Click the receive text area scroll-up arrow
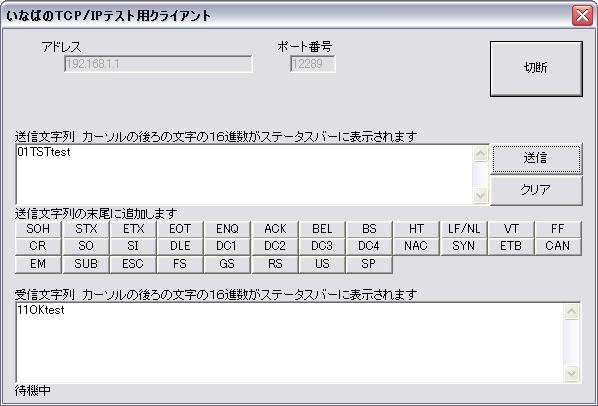598x406 pixels. coord(572,311)
